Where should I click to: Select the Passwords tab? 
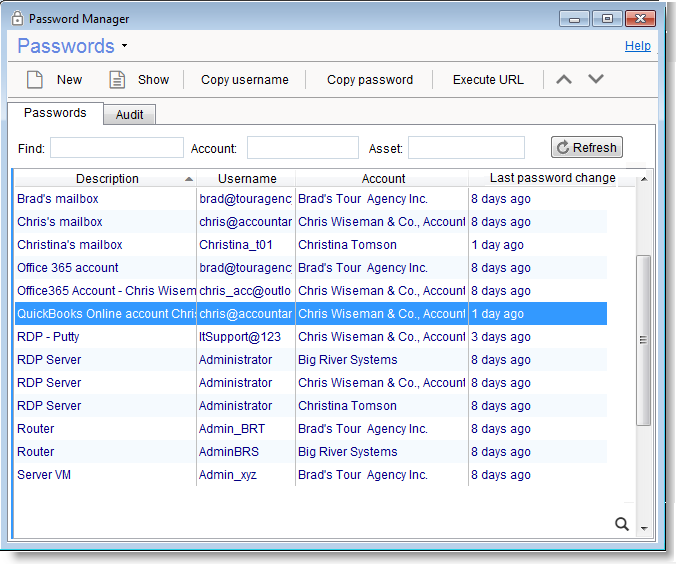tap(55, 113)
